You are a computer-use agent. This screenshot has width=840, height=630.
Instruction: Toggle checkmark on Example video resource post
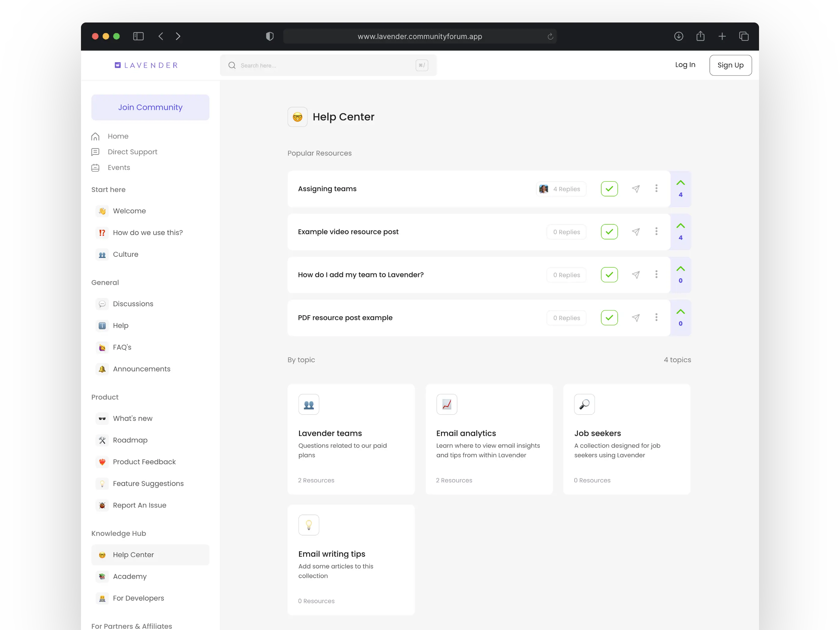[x=609, y=232]
